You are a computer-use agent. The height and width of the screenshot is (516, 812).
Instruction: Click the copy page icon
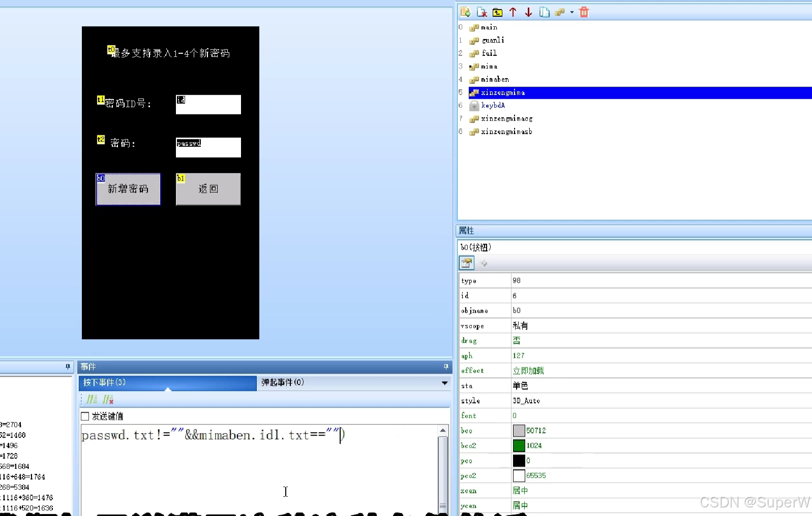pos(545,12)
